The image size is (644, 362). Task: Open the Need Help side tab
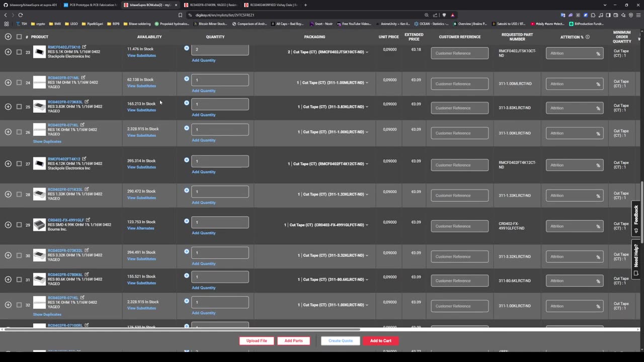point(636,259)
